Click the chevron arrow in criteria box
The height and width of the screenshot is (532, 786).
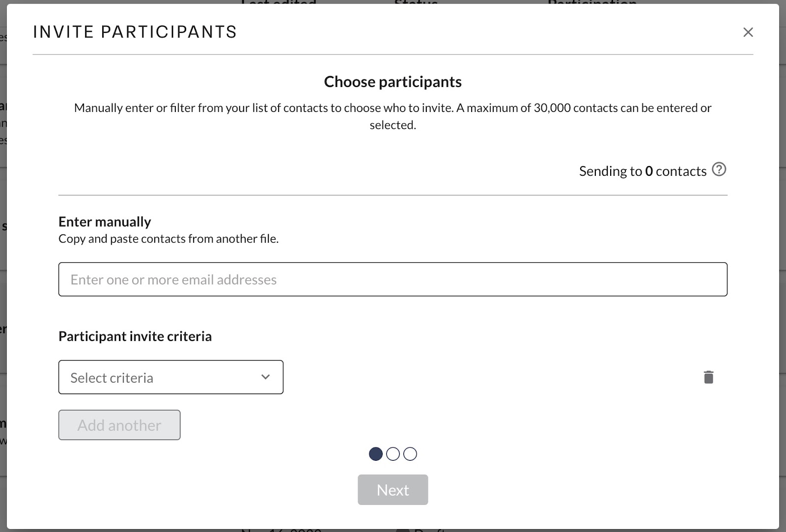click(x=265, y=377)
